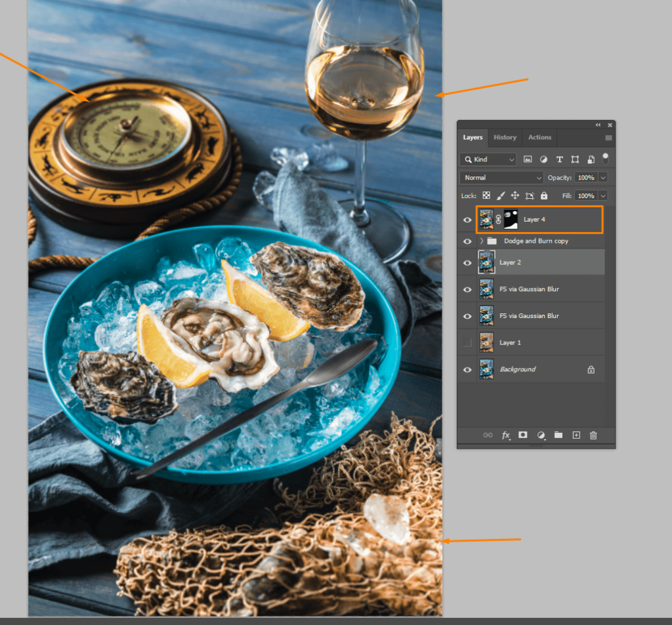Filter layers by type T text icon

[559, 159]
